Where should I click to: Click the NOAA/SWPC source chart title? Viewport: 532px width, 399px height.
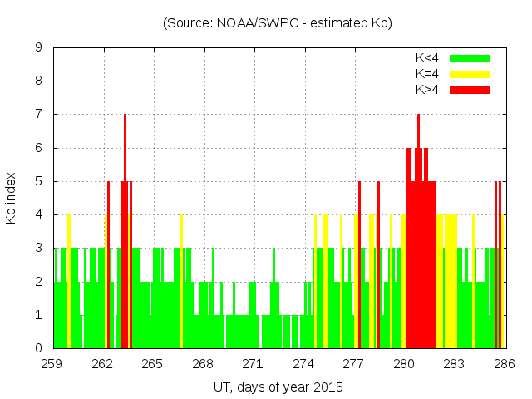pos(278,23)
